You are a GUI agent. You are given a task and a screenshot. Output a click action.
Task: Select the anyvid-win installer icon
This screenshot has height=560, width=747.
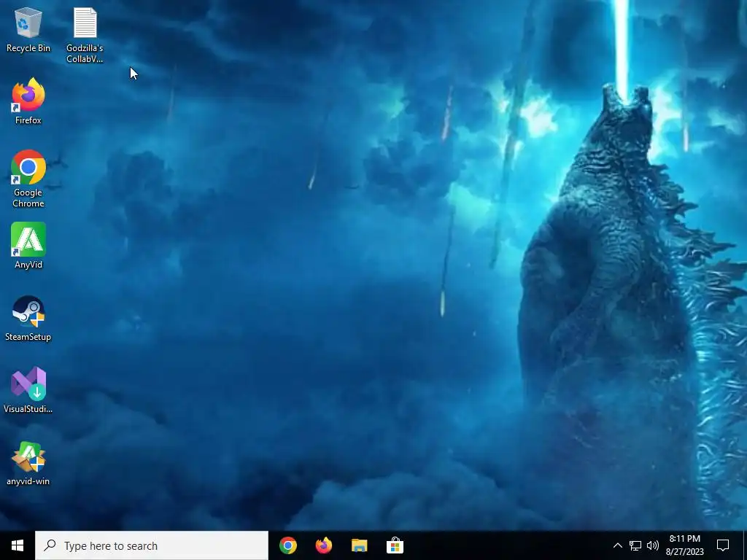[x=28, y=463]
